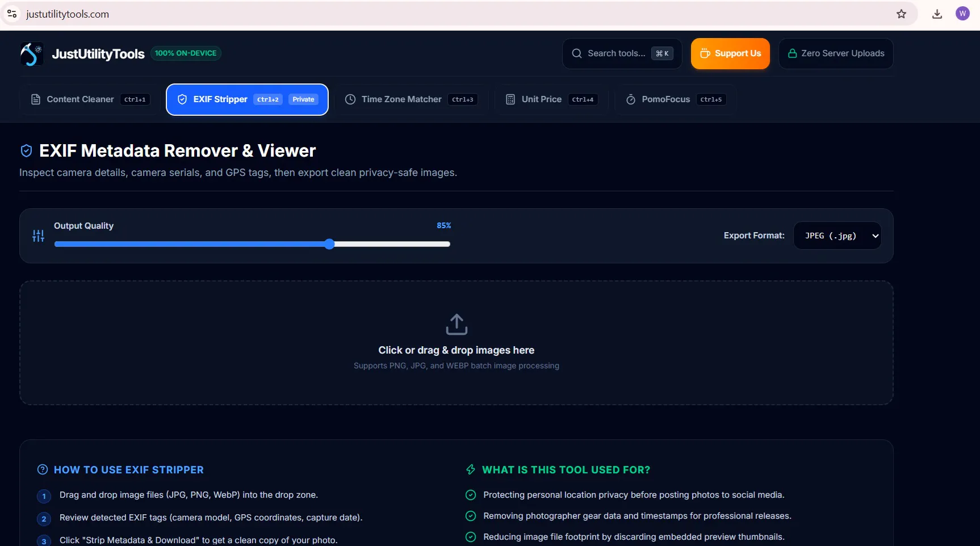Click the browser bookmark star icon
This screenshot has height=546, width=980.
tap(901, 14)
